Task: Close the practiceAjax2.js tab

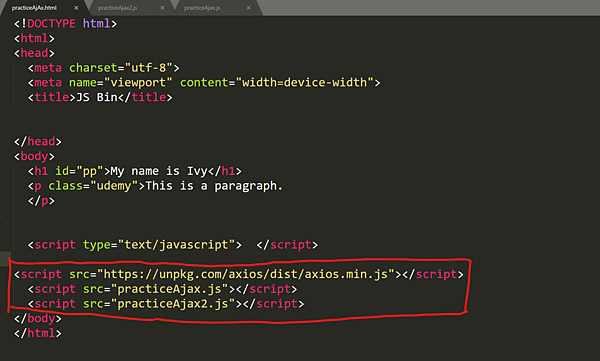Action: [162, 8]
